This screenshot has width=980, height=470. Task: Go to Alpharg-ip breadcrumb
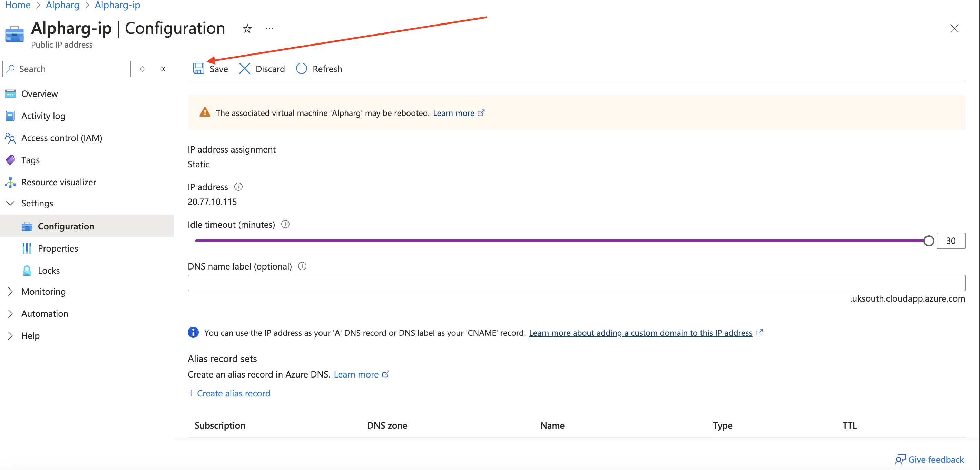click(117, 5)
